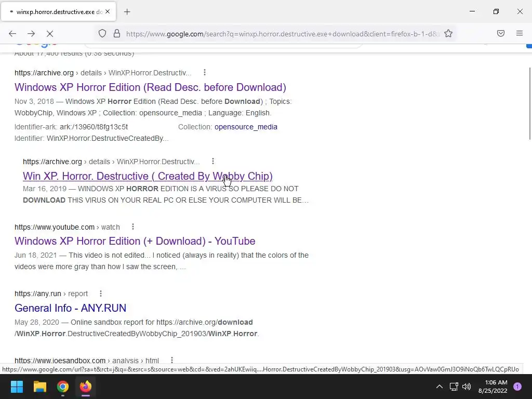Open options for nested archive.org result
The width and height of the screenshot is (532, 399).
click(213, 161)
